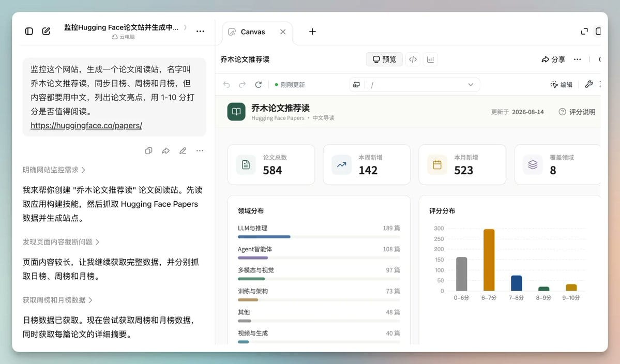The width and height of the screenshot is (620, 364).
Task: Add a new tab with plus icon
Action: coord(312,32)
